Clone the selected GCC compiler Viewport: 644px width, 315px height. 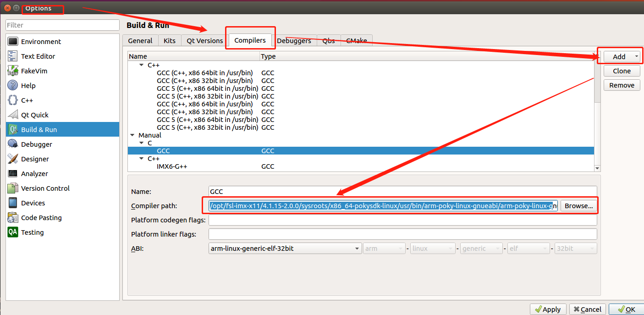pyautogui.click(x=622, y=71)
